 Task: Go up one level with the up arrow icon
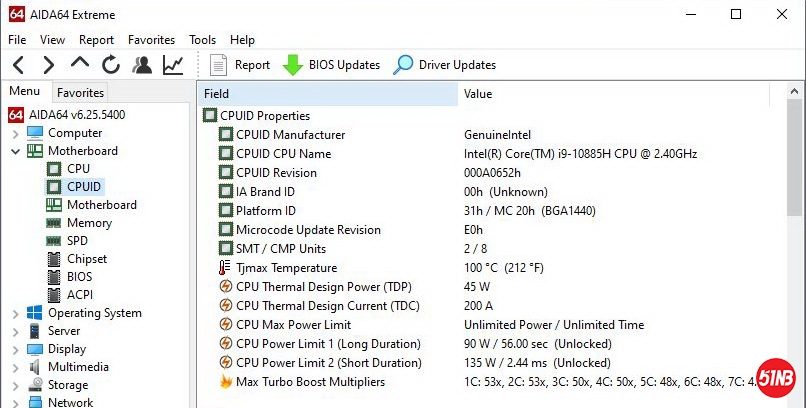point(80,63)
